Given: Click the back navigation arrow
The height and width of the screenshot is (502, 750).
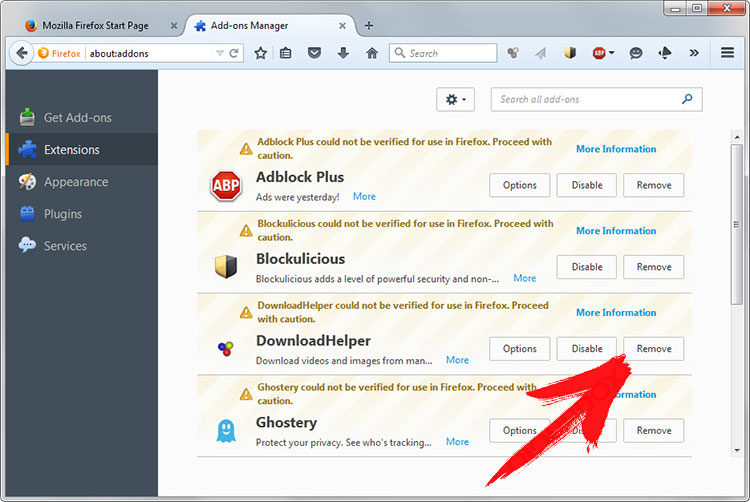Looking at the screenshot, I should pyautogui.click(x=21, y=53).
